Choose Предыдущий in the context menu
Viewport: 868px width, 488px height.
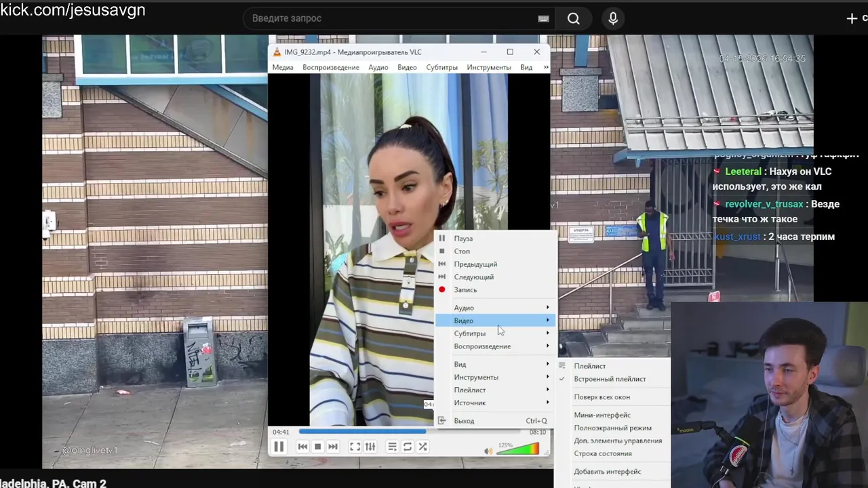tap(495, 264)
